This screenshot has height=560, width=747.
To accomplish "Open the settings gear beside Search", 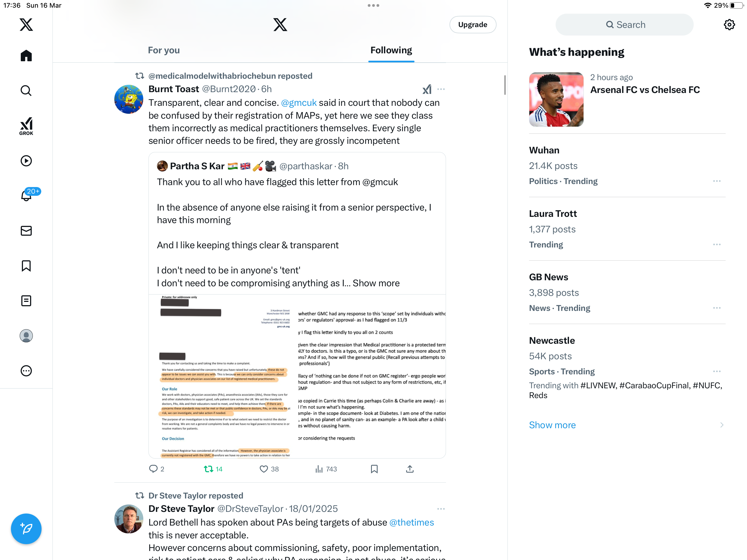I will (729, 25).
